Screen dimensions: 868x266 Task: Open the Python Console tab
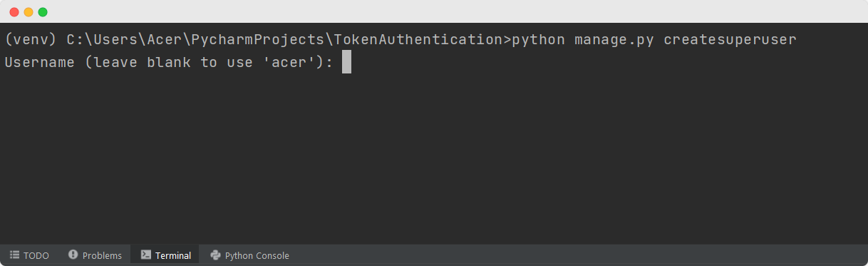(249, 255)
